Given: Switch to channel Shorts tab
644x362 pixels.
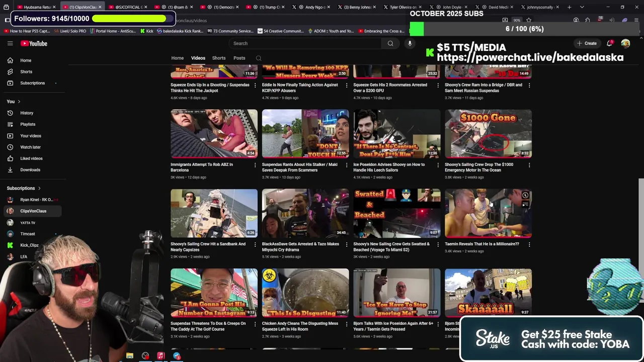Looking at the screenshot, I should 219,58.
